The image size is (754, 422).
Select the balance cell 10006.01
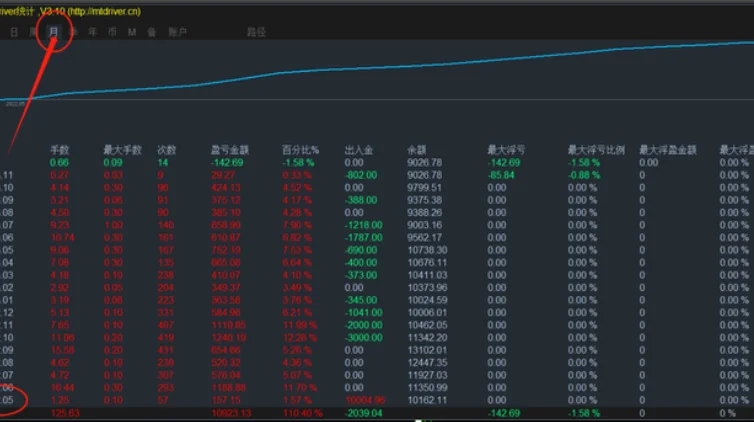coord(427,312)
